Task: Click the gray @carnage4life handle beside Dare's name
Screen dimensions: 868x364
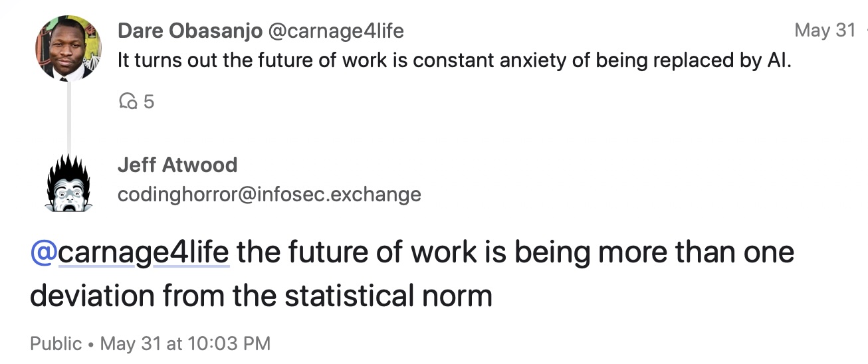Action: [336, 31]
